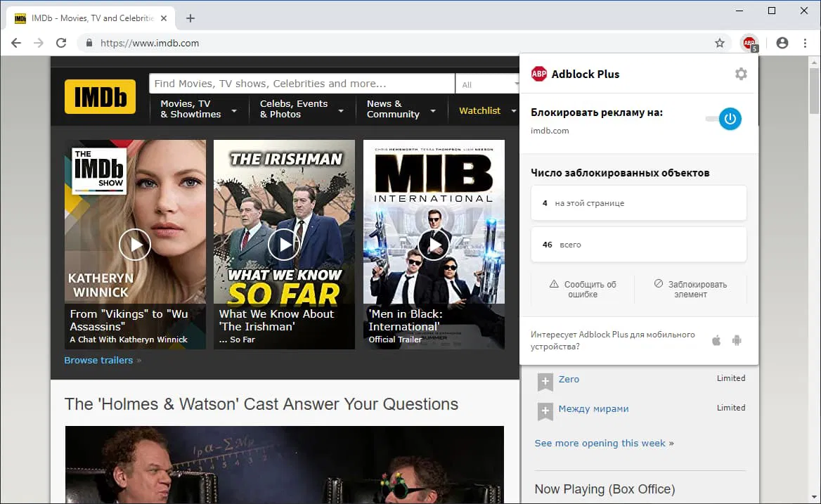This screenshot has width=821, height=504.
Task: Play the 'Men in Black: International' trailer
Action: tap(434, 244)
